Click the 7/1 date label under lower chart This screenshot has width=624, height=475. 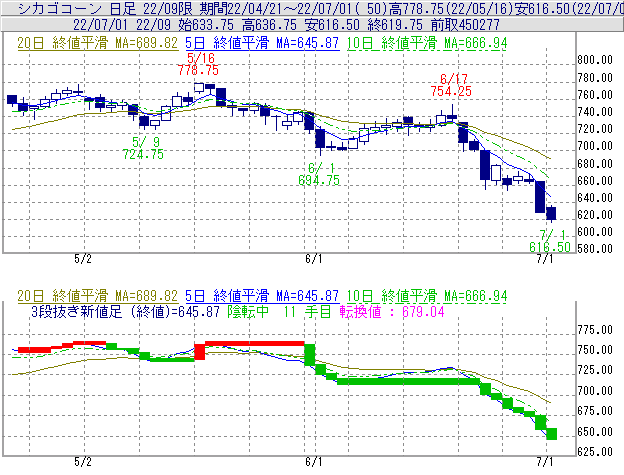(x=545, y=462)
